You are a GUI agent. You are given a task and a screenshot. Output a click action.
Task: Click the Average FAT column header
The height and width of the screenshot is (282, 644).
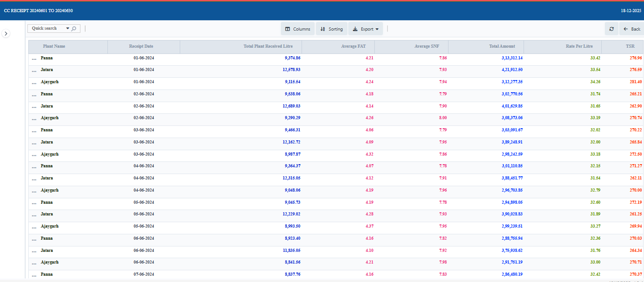[x=353, y=46]
